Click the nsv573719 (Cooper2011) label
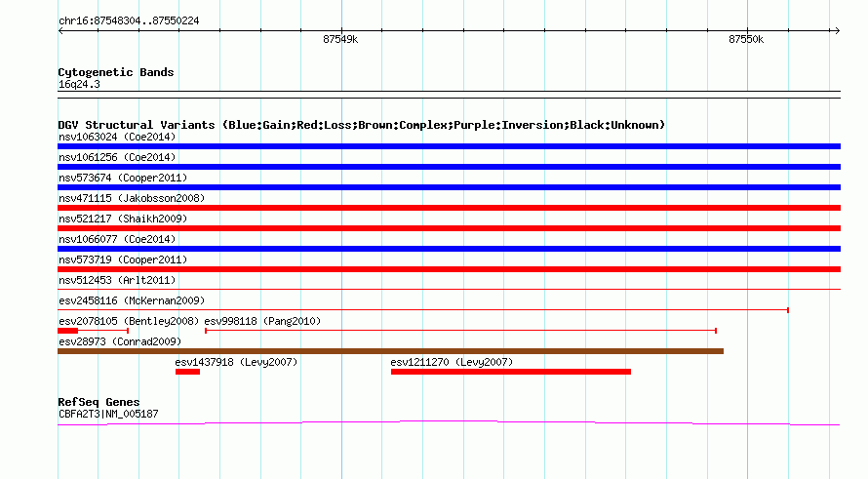 (x=123, y=259)
